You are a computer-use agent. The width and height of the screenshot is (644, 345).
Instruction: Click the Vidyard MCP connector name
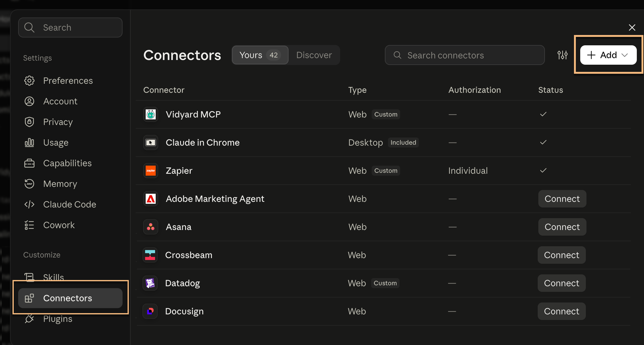pos(193,114)
